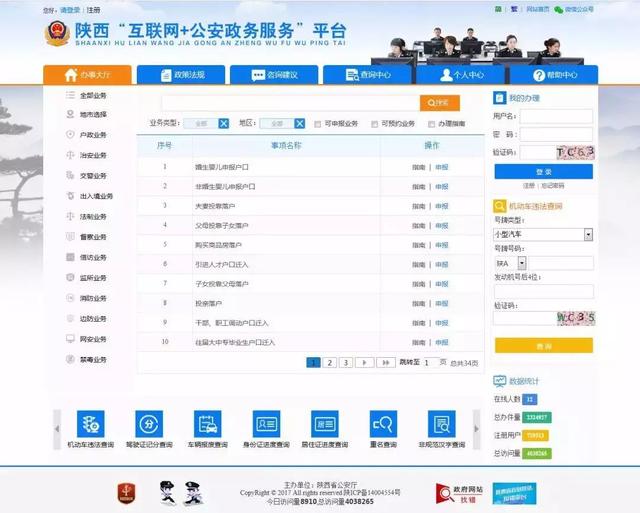The height and width of the screenshot is (513, 640).
Task: Click the 法制业务 scales icon
Action: 70,216
